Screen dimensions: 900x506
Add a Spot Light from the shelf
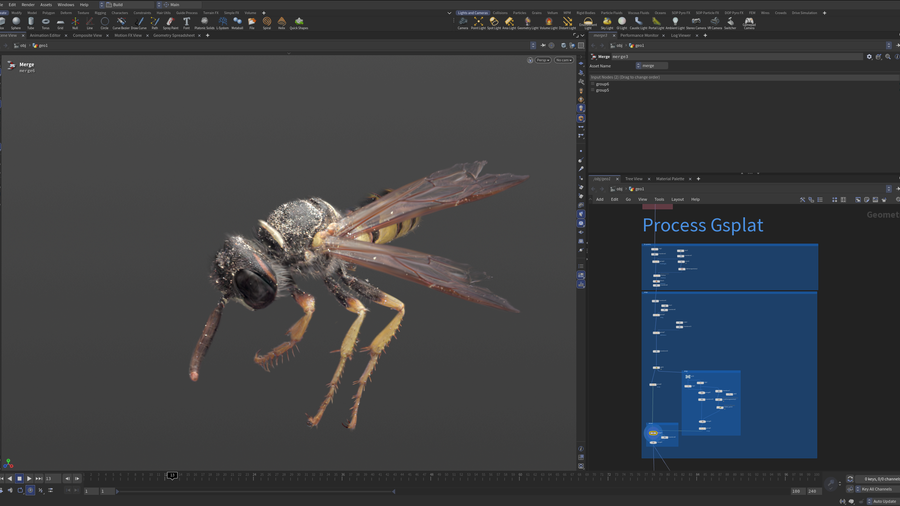click(494, 23)
